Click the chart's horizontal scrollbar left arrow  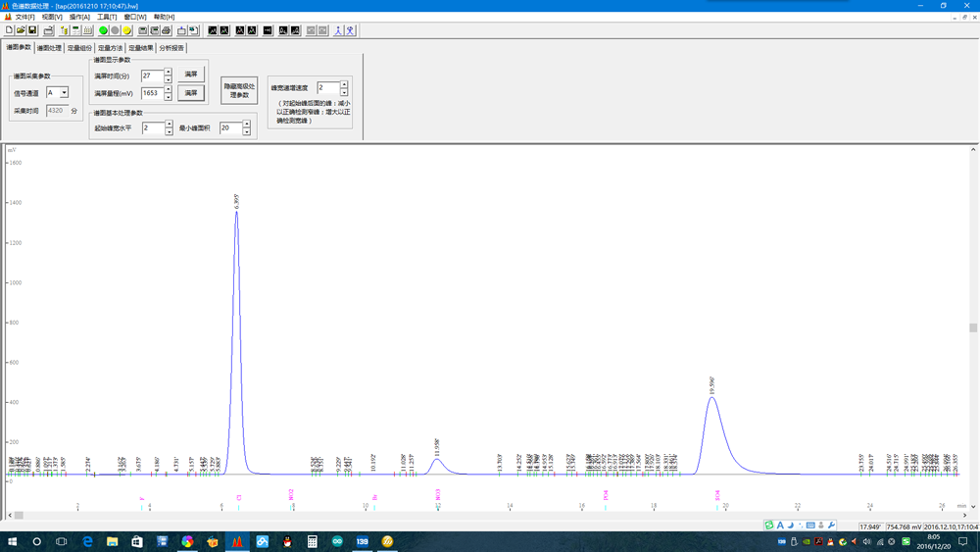click(10, 515)
